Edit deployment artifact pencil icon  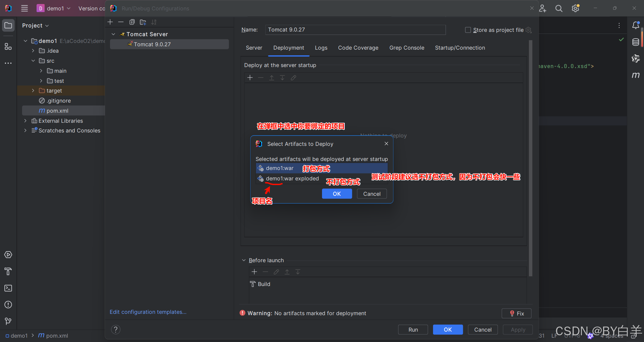click(293, 78)
